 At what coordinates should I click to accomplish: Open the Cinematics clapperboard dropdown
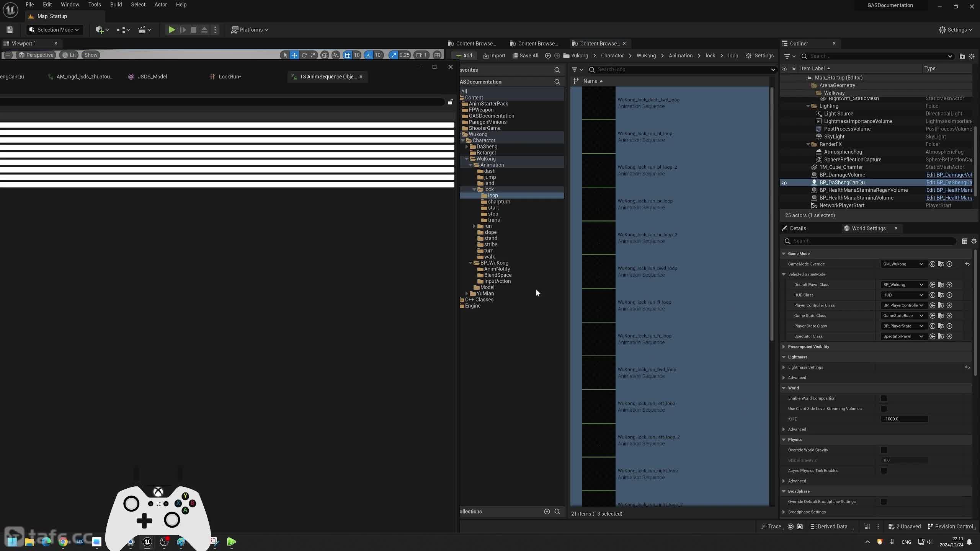tap(144, 30)
